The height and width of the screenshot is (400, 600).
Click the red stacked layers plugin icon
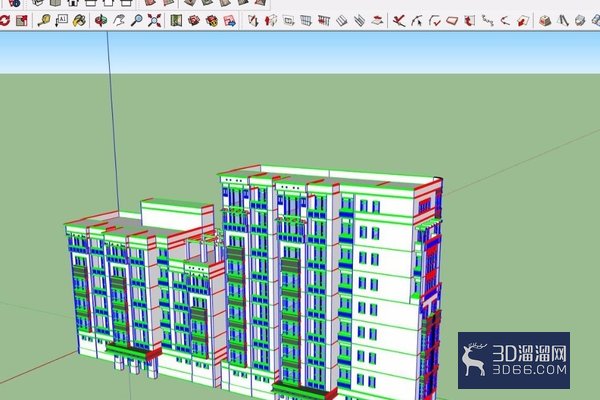tap(377, 20)
